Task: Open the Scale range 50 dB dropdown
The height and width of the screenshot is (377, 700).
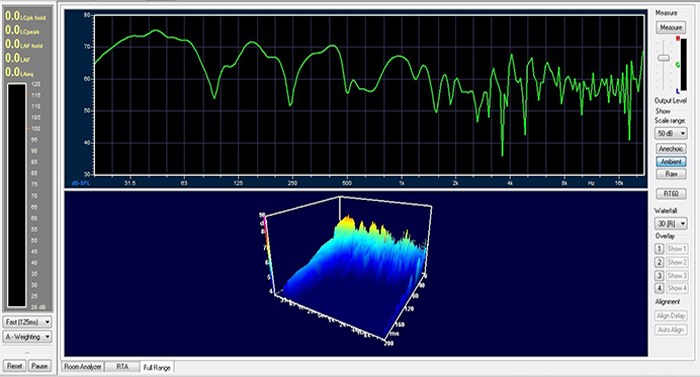Action: [671, 134]
